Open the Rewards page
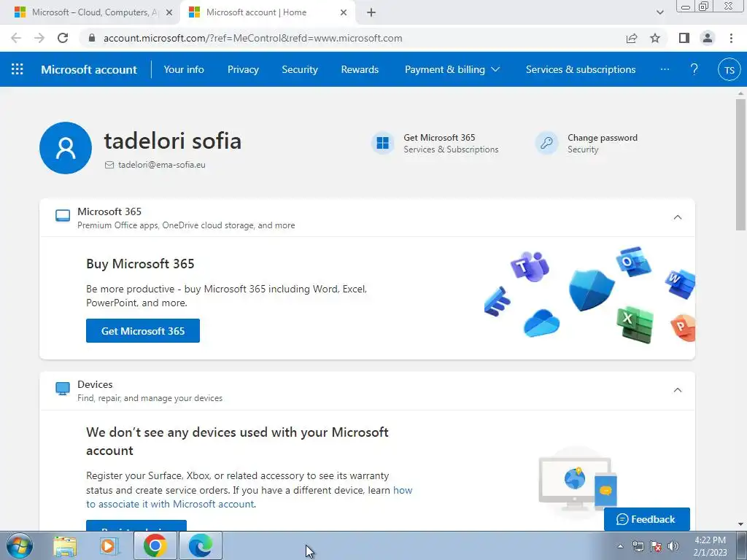Viewport: 747px width, 560px height. (360, 69)
